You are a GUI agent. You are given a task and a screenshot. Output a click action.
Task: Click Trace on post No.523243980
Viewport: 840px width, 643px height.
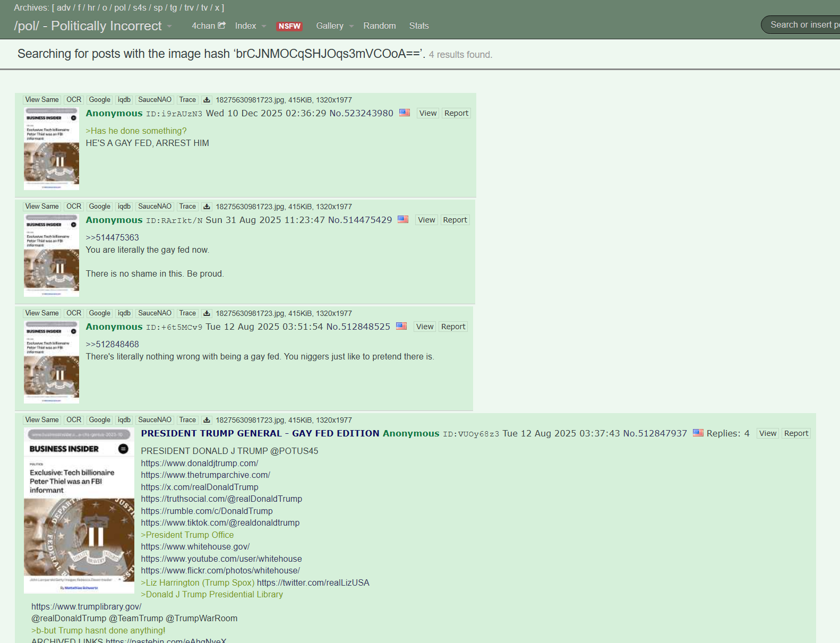(187, 100)
